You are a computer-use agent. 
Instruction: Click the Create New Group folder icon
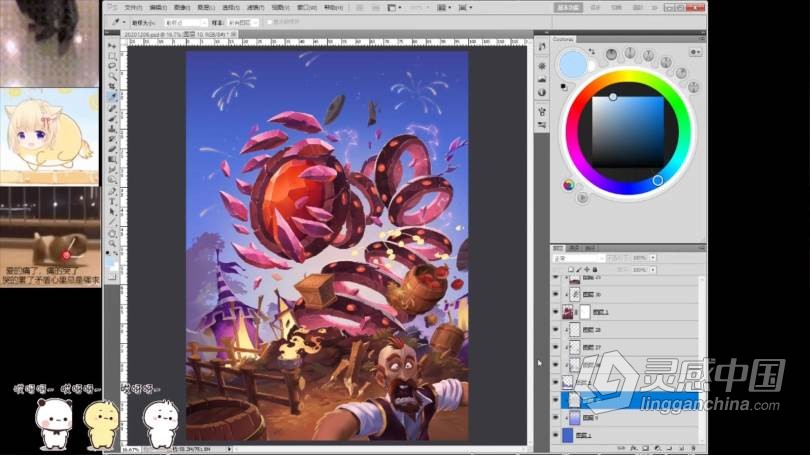pos(669,448)
